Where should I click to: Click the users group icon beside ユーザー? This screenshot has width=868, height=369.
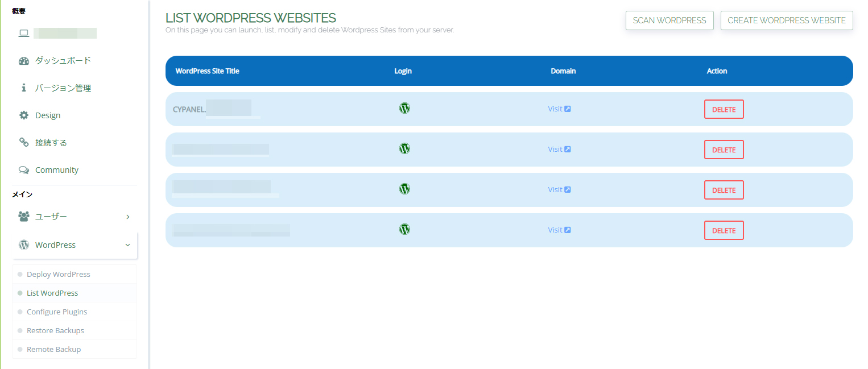click(x=23, y=217)
